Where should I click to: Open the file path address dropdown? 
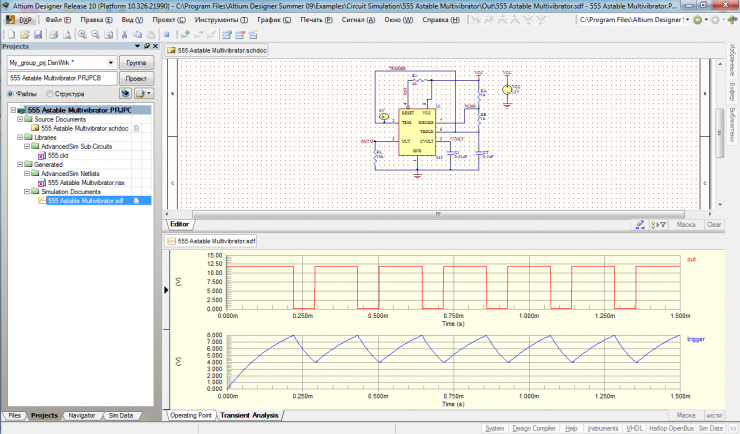tap(687, 20)
